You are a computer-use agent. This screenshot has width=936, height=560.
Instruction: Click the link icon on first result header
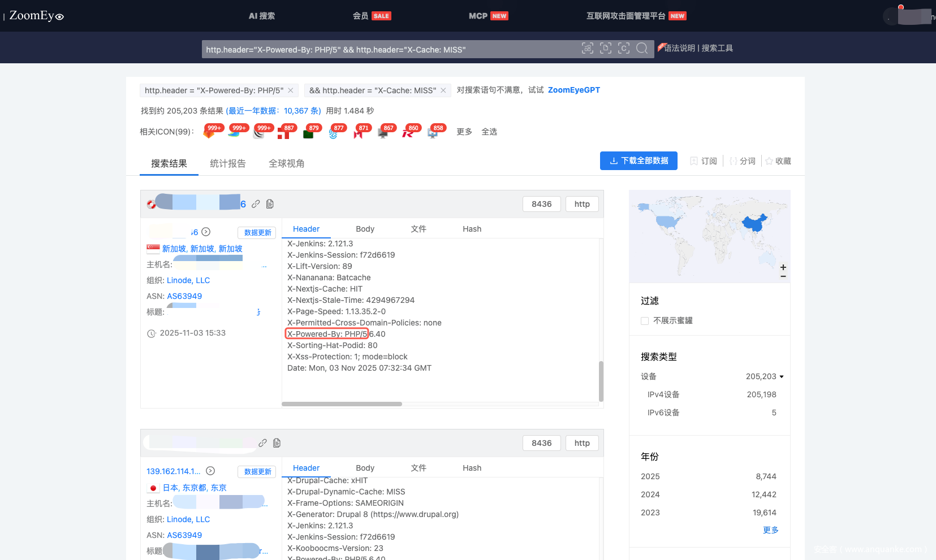(256, 204)
